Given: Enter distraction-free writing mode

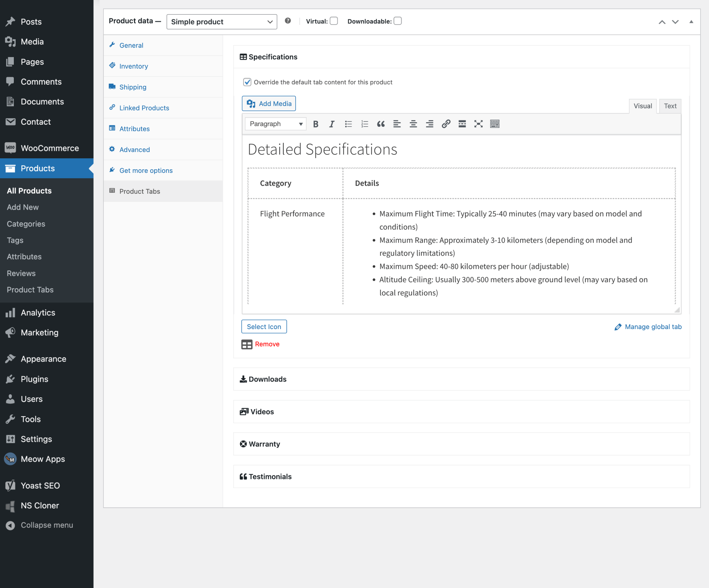Looking at the screenshot, I should (x=478, y=124).
